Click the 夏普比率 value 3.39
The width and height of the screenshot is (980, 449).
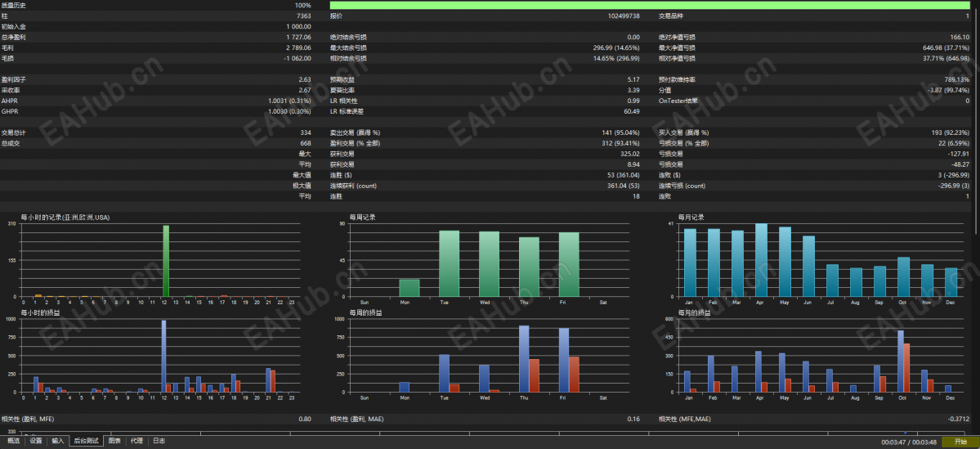pos(633,90)
